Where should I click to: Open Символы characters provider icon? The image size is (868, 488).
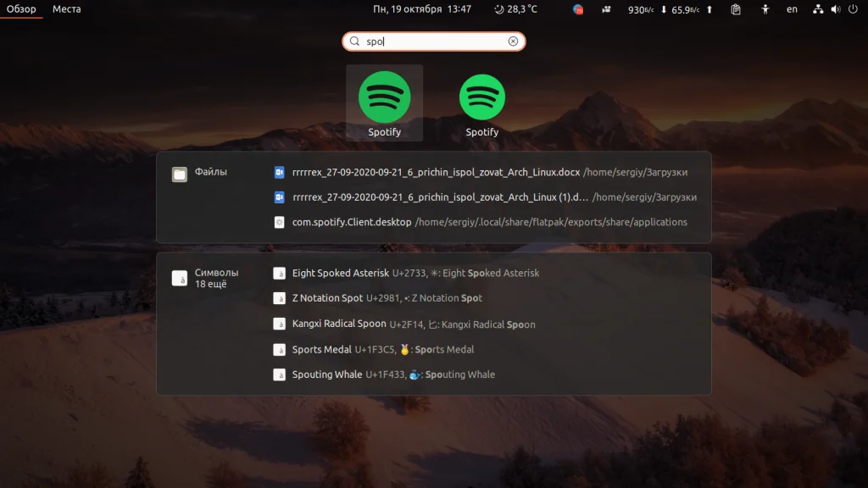[180, 278]
